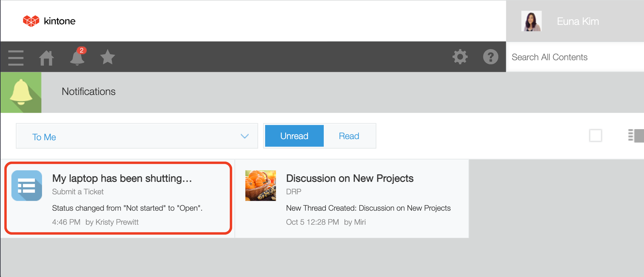Check the mark-all checkbox
The image size is (644, 277).
click(x=595, y=136)
